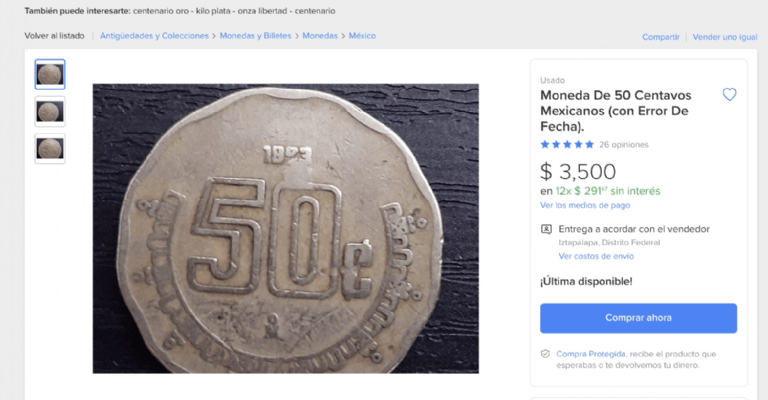Screen dimensions: 768x400
Task: Open Ver los medios de pago
Action: [x=585, y=205]
